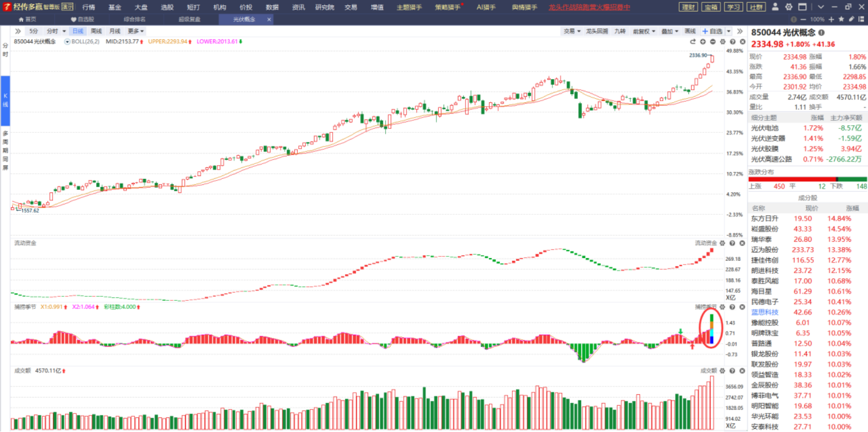Viewport: 868px width, 432px height.
Task: Open the 前复权 dropdown
Action: (643, 31)
